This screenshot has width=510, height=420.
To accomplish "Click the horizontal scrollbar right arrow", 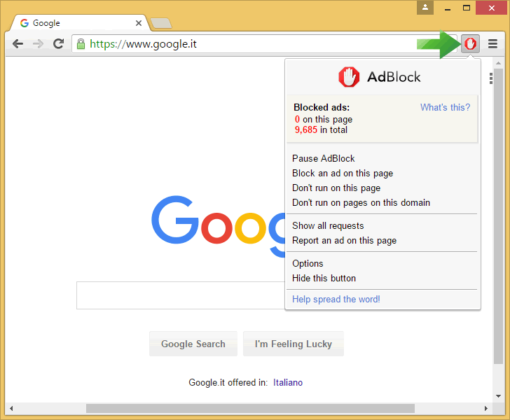I will [x=486, y=408].
